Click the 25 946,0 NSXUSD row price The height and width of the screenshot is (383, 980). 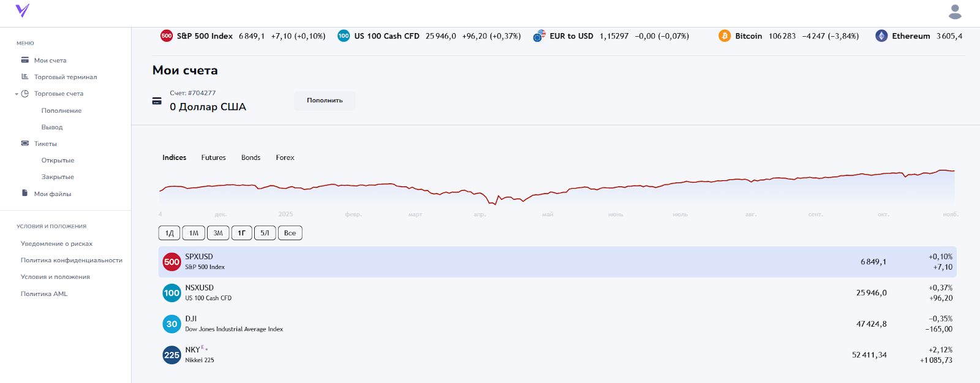[871, 293]
